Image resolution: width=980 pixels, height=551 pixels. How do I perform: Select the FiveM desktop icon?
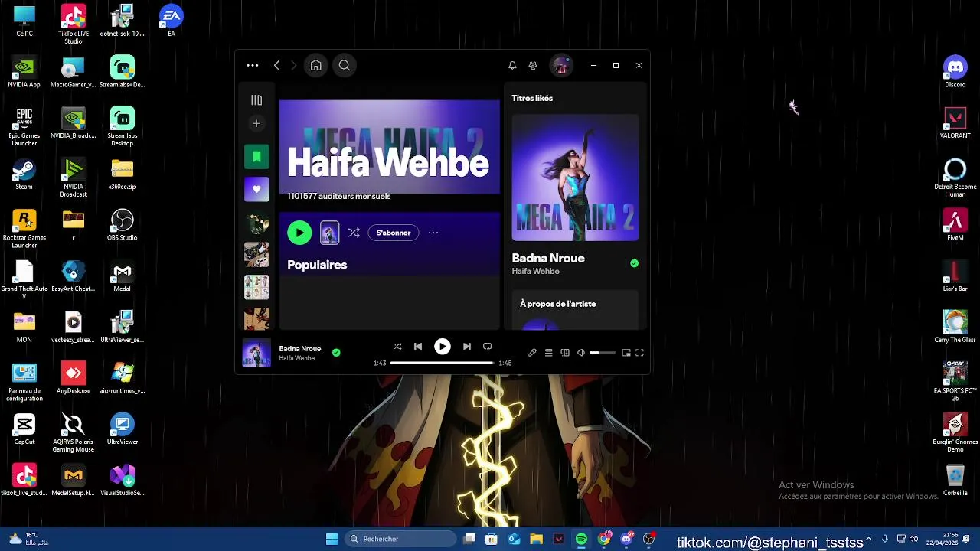(x=955, y=225)
